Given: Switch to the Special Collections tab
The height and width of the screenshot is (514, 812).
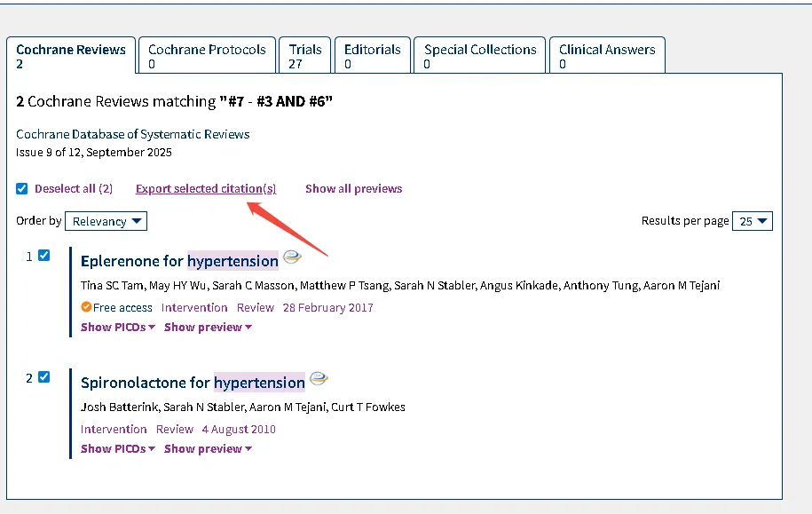Looking at the screenshot, I should (x=480, y=56).
